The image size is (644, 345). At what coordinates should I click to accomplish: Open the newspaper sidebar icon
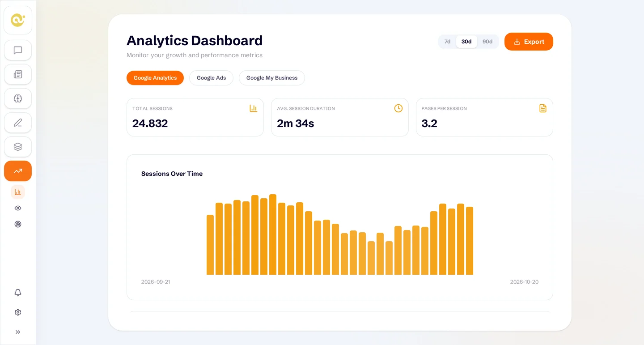18,74
